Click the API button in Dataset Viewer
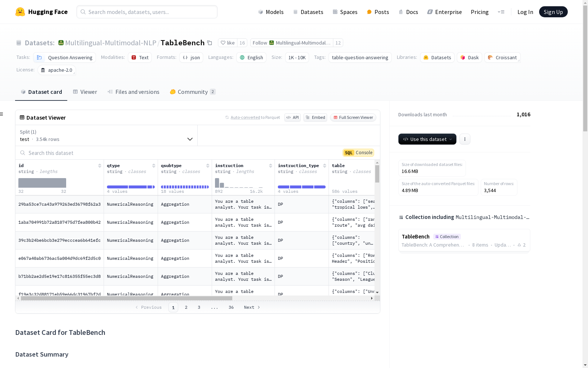This screenshot has height=368, width=588. pos(293,117)
